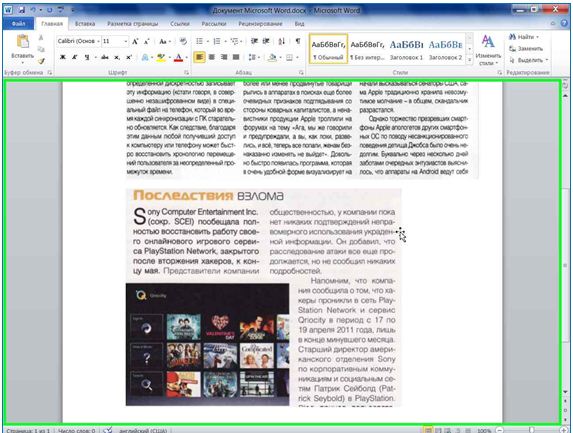The image size is (573, 433).
Task: Switch to the Рассылки (Mailings) tab
Action: tap(214, 24)
